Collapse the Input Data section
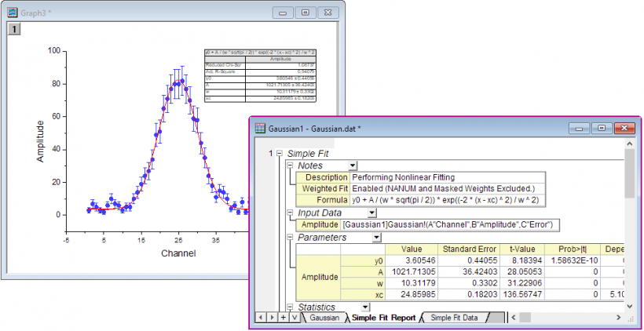 [x=291, y=213]
